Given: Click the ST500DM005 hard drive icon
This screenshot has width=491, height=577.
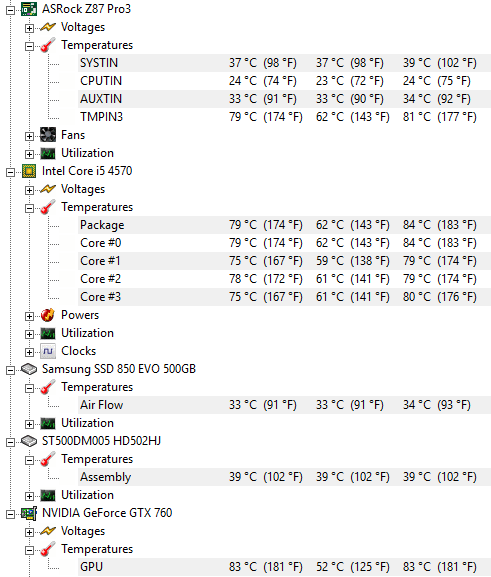Looking at the screenshot, I should [29, 441].
